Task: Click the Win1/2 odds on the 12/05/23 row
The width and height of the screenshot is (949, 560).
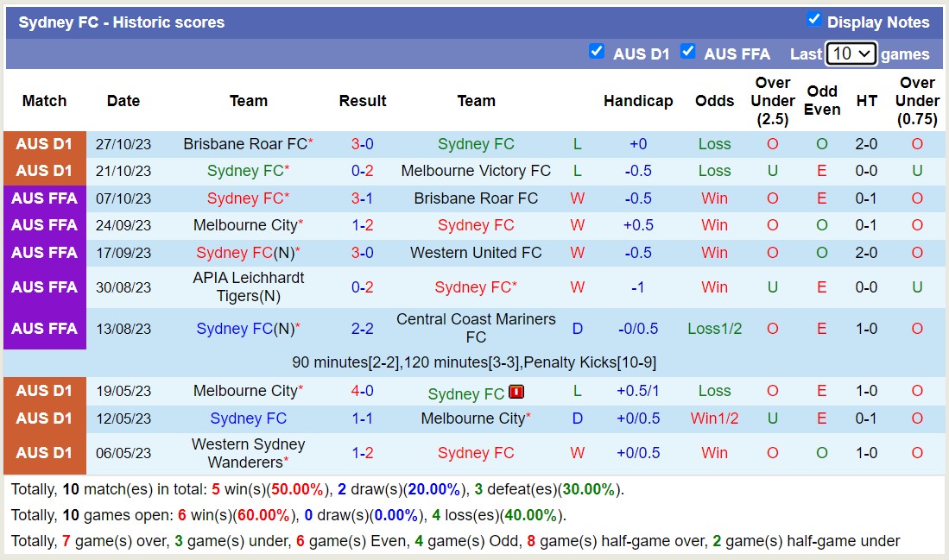Action: (x=714, y=419)
